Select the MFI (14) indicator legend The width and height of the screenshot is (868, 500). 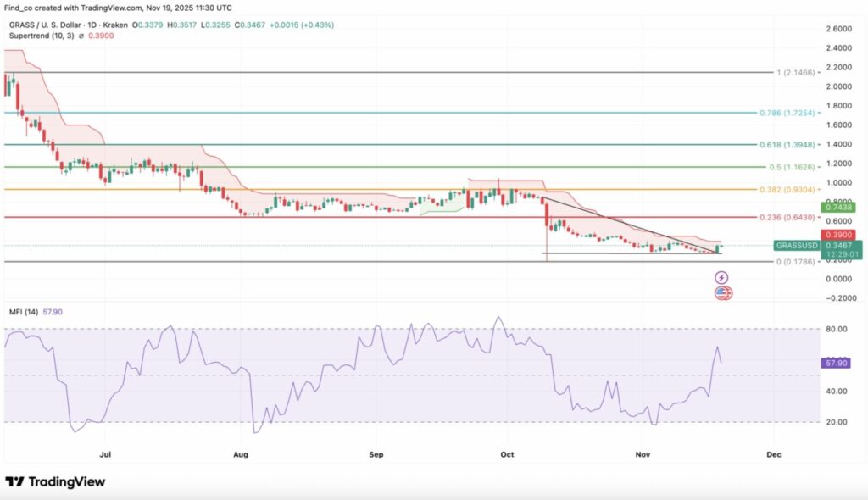point(34,312)
